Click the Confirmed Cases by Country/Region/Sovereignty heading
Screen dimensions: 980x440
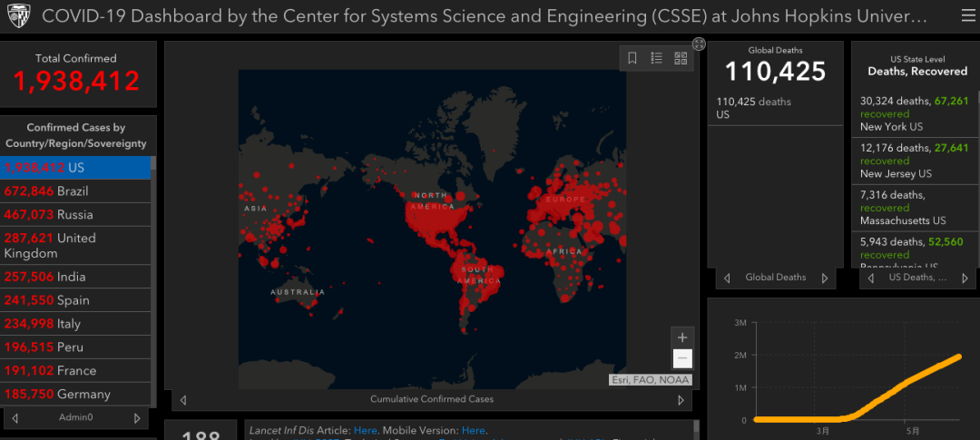click(75, 135)
